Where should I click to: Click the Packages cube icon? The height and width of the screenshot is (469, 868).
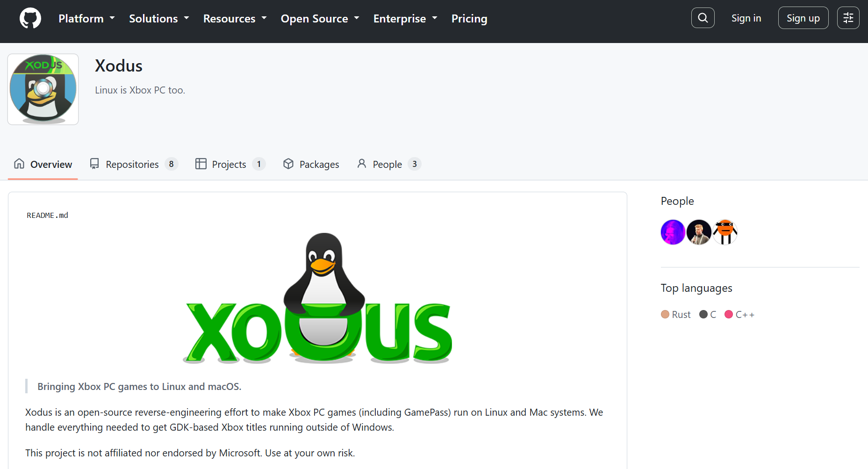[x=288, y=164]
